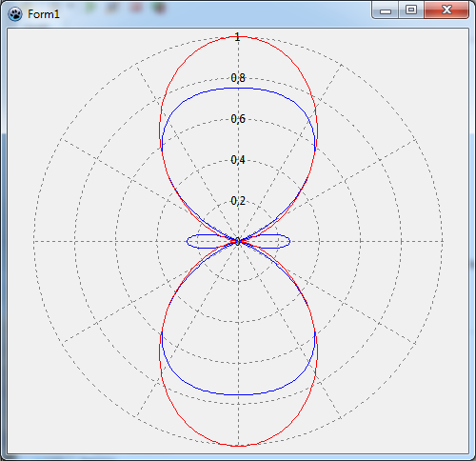Screen dimensions: 476x461
Task: Maximize the Form1 window
Action: click(411, 10)
